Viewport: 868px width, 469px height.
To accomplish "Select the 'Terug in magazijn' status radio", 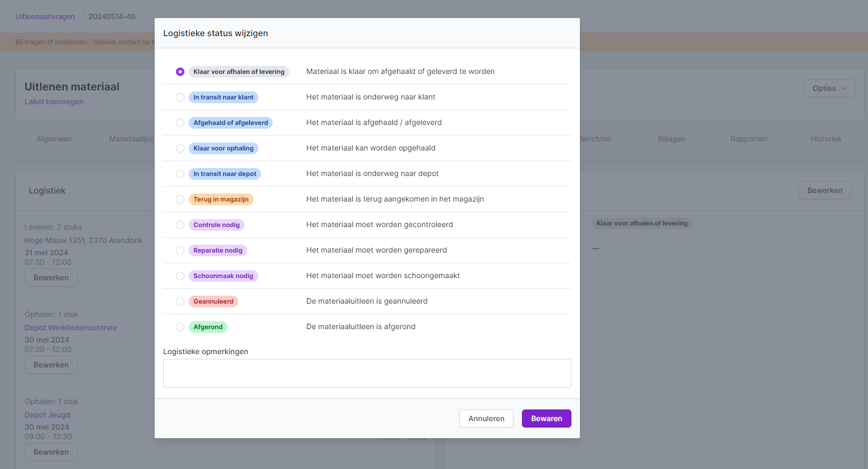I will point(180,199).
